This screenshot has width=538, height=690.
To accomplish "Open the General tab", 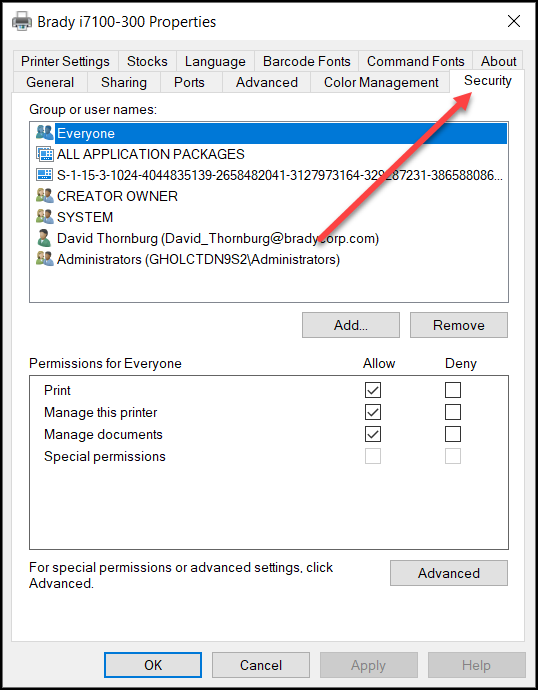I will tap(50, 82).
